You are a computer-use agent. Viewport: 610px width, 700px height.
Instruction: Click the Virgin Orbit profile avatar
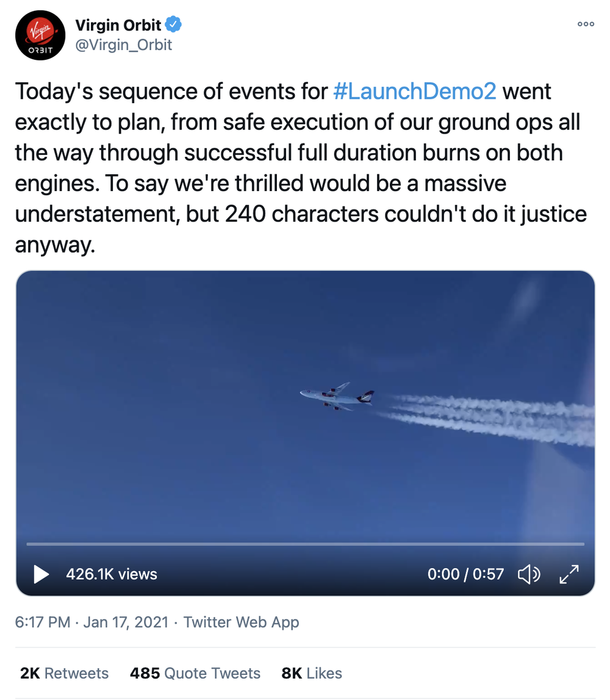(40, 35)
